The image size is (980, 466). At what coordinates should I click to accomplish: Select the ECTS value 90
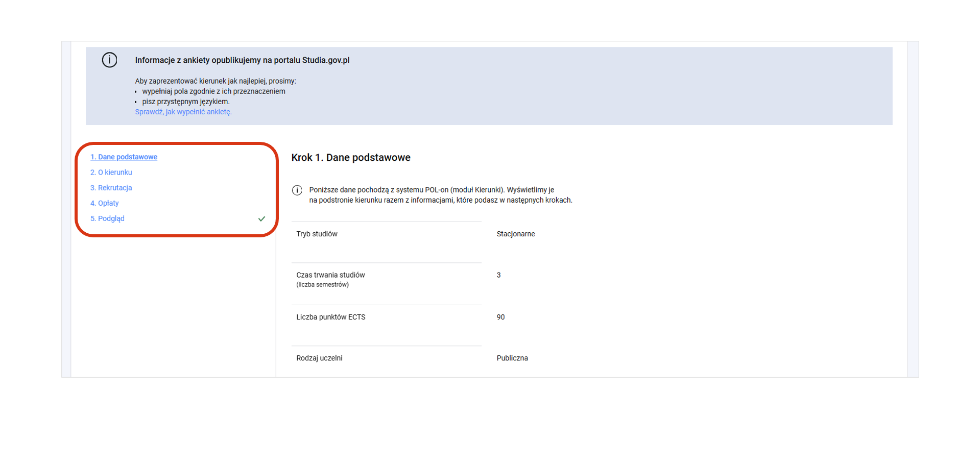500,317
